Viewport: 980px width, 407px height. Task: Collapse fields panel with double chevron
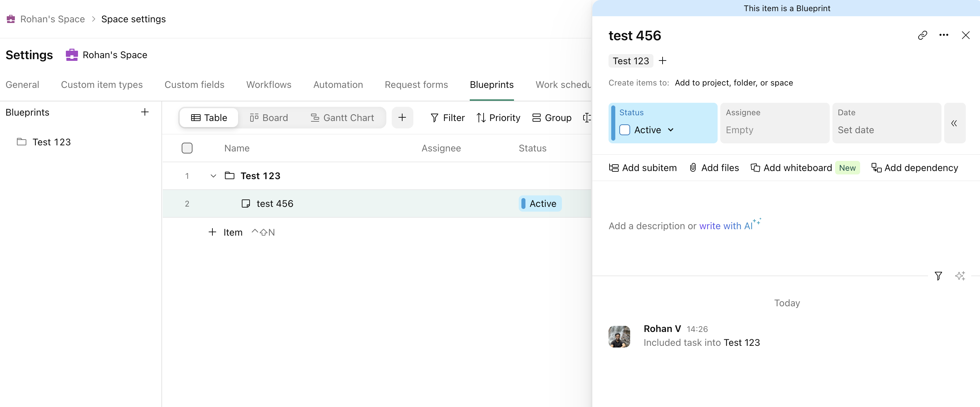[954, 123]
